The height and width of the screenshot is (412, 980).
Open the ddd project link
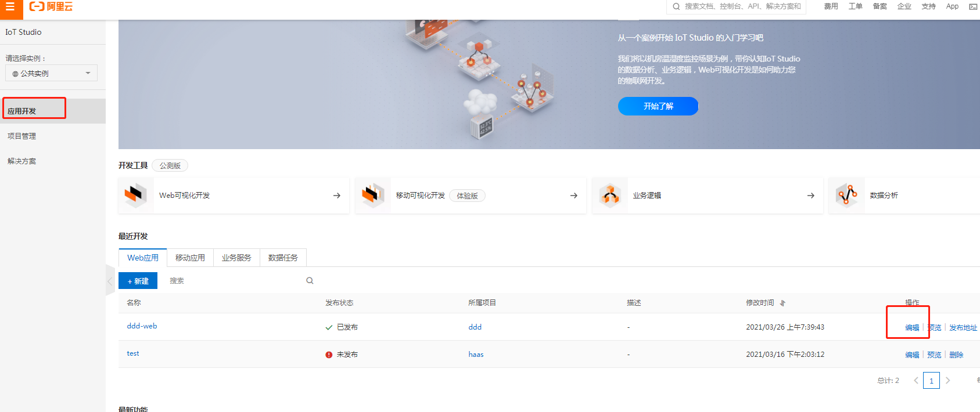(x=475, y=327)
